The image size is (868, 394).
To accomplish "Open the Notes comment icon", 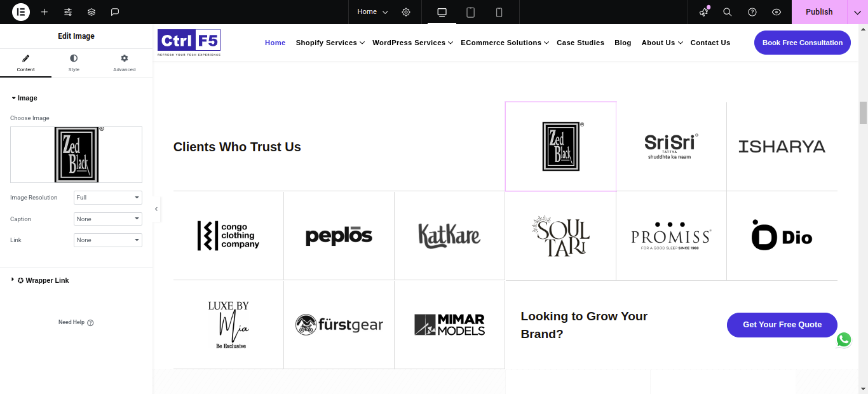I will coord(115,12).
